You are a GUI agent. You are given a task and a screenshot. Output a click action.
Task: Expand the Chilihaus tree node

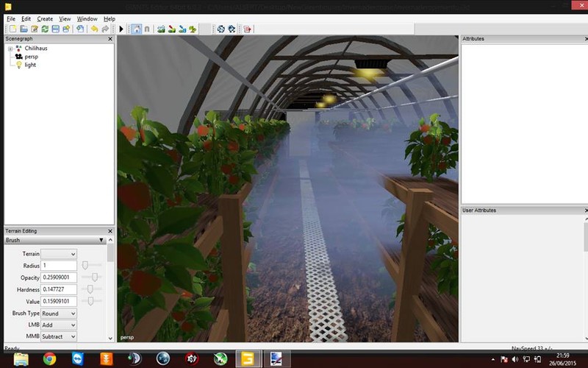pyautogui.click(x=10, y=48)
